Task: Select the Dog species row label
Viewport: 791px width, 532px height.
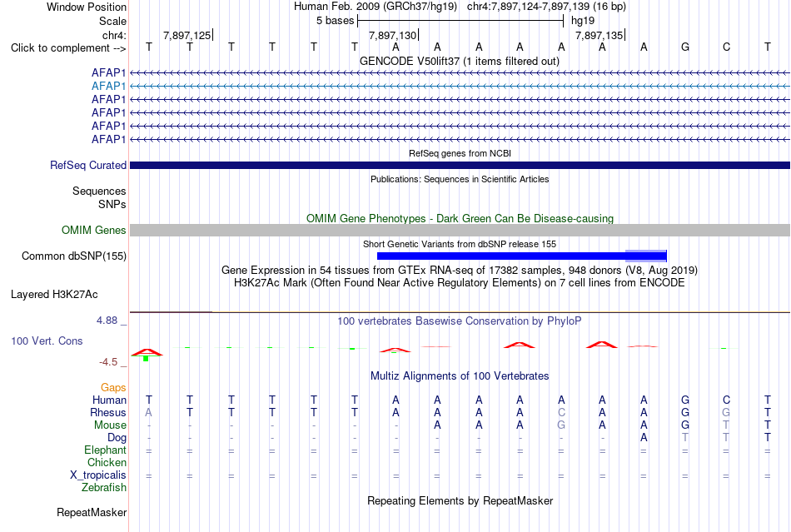Action: [x=117, y=438]
